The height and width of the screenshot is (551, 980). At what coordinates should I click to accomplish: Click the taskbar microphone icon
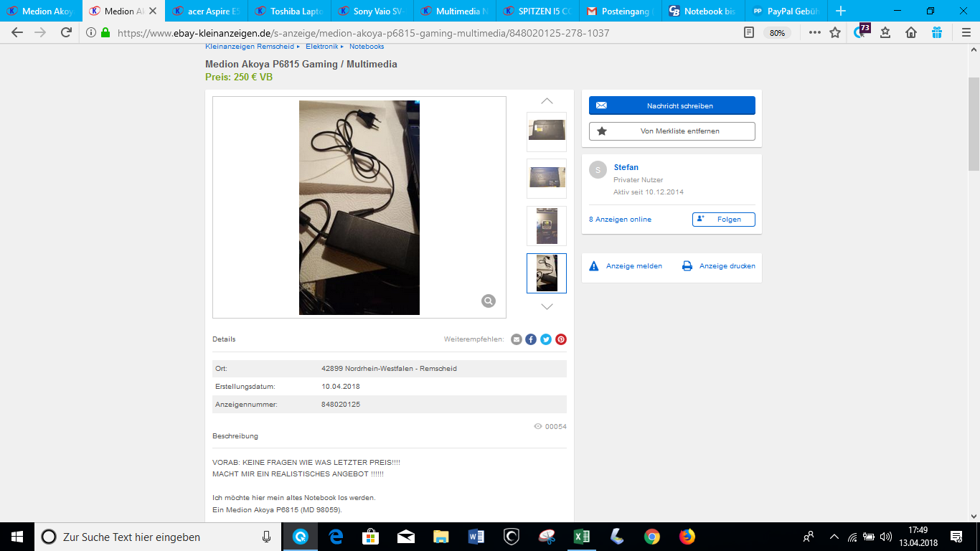(267, 537)
